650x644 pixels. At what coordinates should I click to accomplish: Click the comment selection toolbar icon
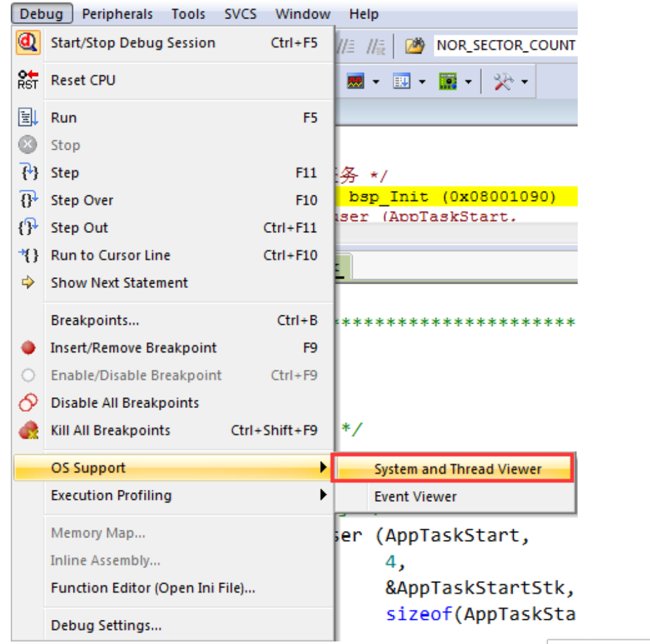click(345, 46)
